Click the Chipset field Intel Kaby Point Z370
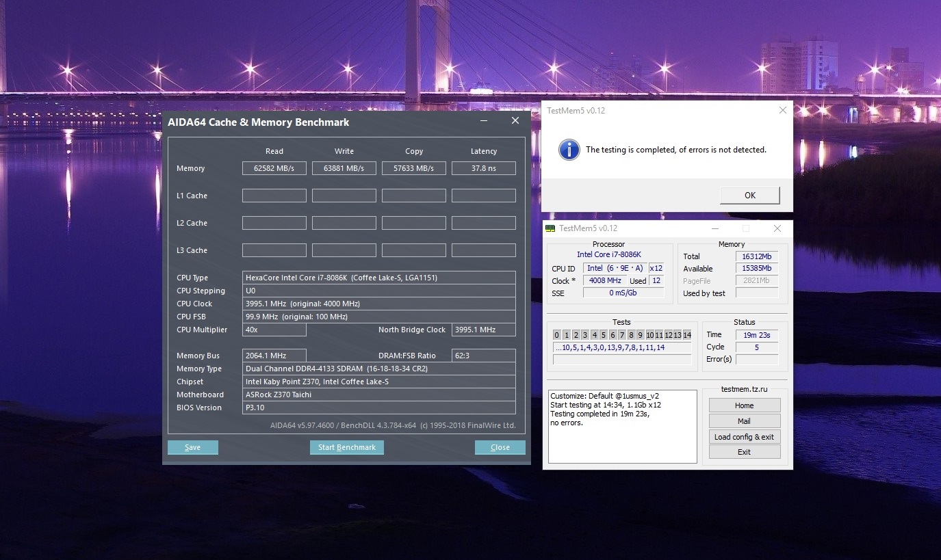Viewport: 941px width, 560px height. (x=379, y=382)
